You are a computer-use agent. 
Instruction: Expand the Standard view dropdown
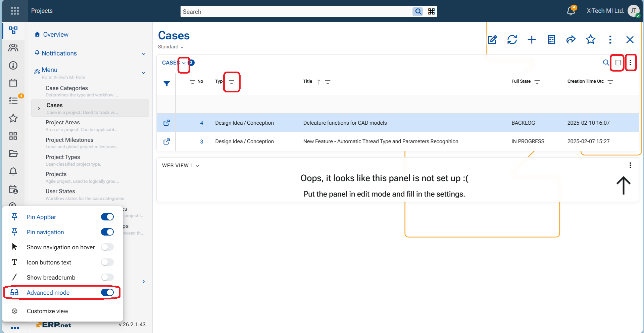(x=171, y=47)
